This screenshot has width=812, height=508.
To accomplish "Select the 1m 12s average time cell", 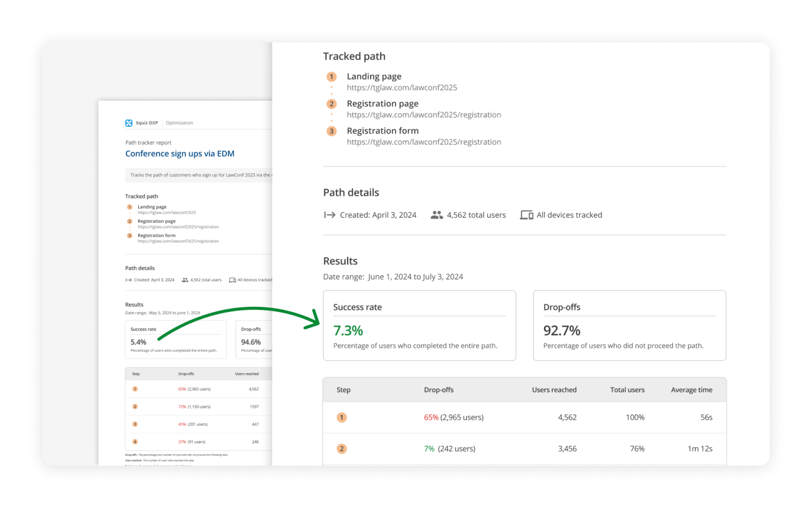I will click(x=700, y=449).
